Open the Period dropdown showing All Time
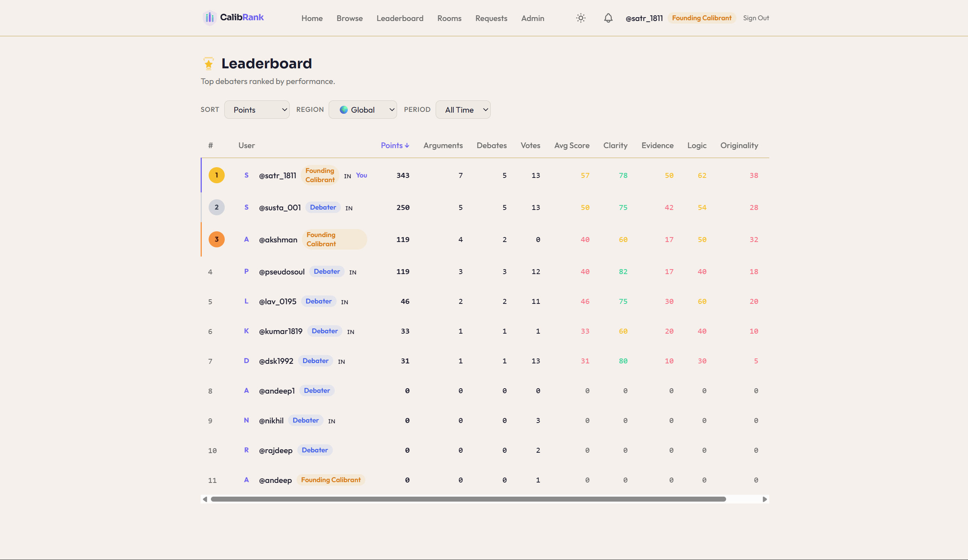 [463, 110]
